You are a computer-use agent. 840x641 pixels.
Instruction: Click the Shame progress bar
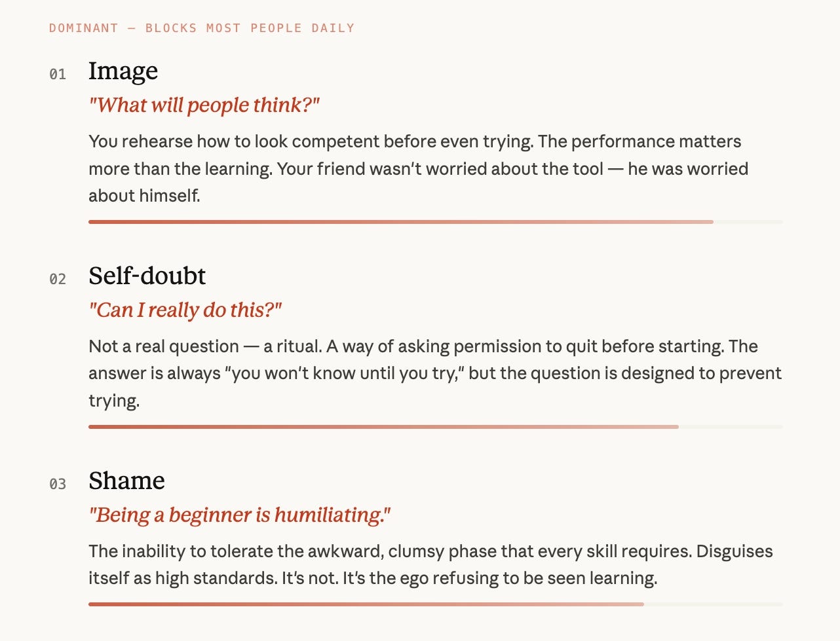click(436, 604)
